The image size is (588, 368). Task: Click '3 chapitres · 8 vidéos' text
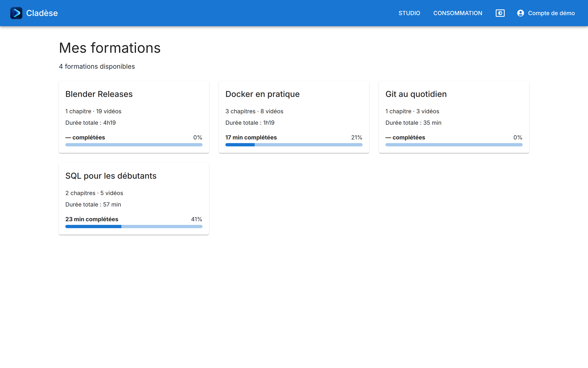[x=254, y=111]
